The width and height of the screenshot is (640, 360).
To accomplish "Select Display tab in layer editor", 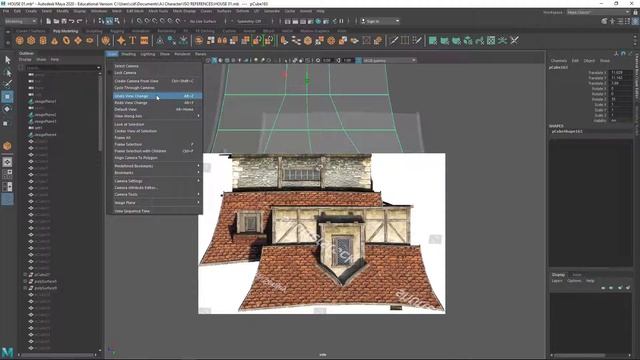I will (558, 275).
